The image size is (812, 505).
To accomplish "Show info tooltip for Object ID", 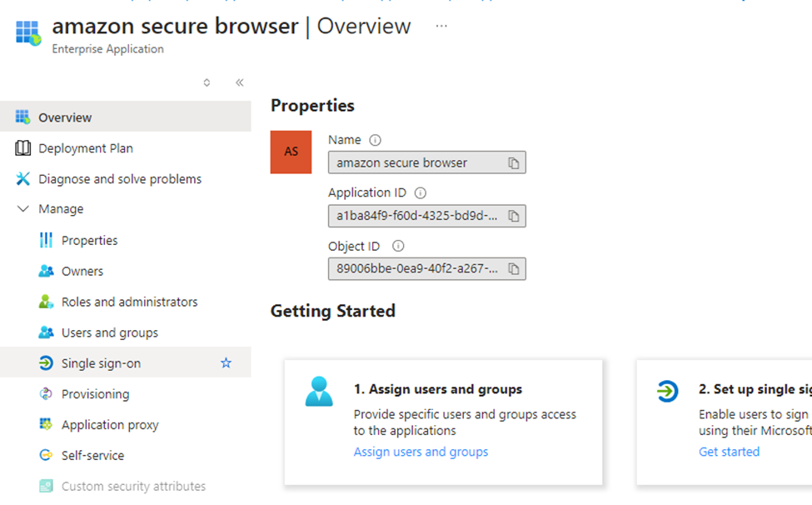I will pos(398,246).
